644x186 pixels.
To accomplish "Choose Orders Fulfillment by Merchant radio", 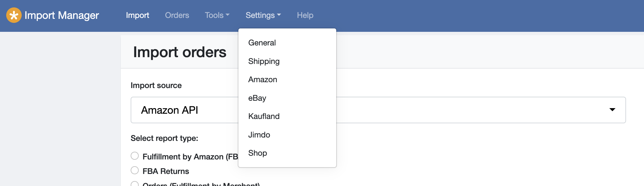I will [135, 184].
